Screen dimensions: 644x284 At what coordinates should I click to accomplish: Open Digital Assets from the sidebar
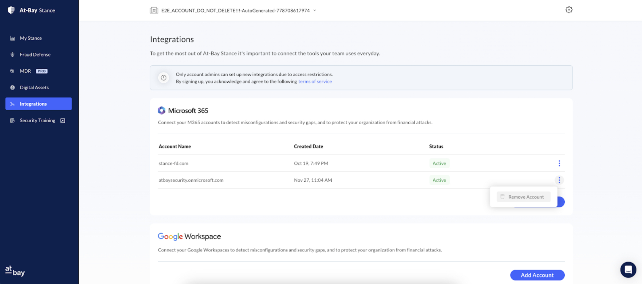pyautogui.click(x=34, y=87)
